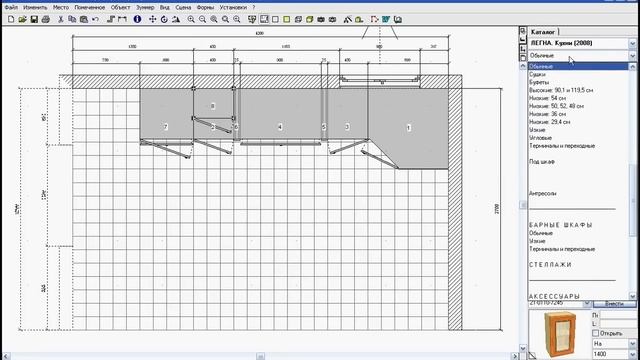Click the catalog list scroll-up arrow
The height and width of the screenshot is (360, 640).
coord(632,66)
